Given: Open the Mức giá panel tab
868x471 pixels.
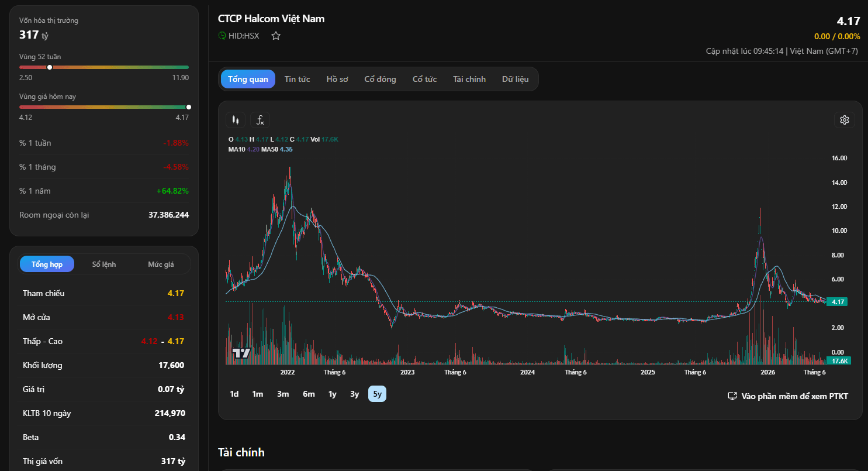Looking at the screenshot, I should [161, 264].
